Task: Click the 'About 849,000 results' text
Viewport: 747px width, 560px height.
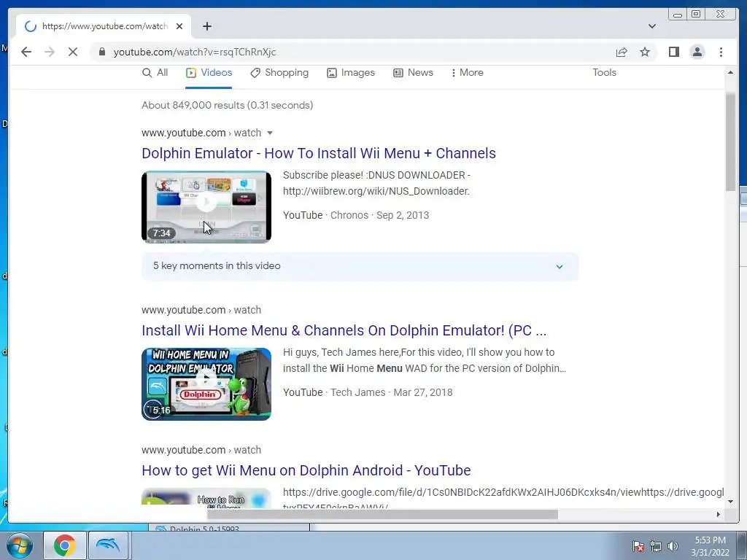Action: [x=228, y=105]
